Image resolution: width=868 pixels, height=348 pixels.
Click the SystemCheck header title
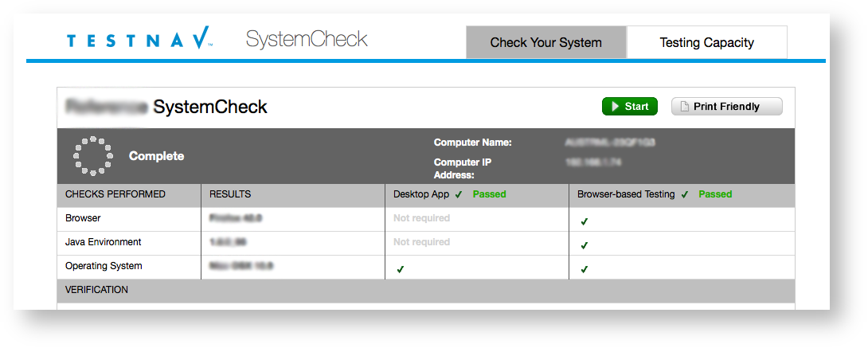point(307,39)
